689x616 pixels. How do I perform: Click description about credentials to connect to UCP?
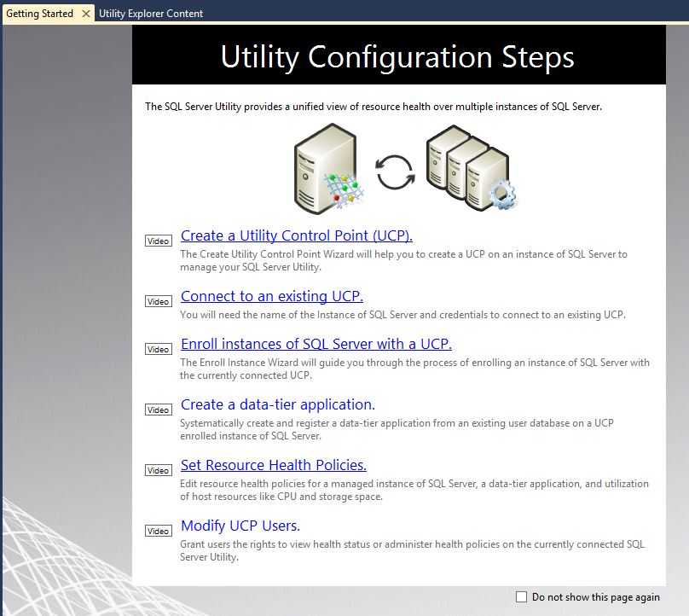pyautogui.click(x=402, y=315)
